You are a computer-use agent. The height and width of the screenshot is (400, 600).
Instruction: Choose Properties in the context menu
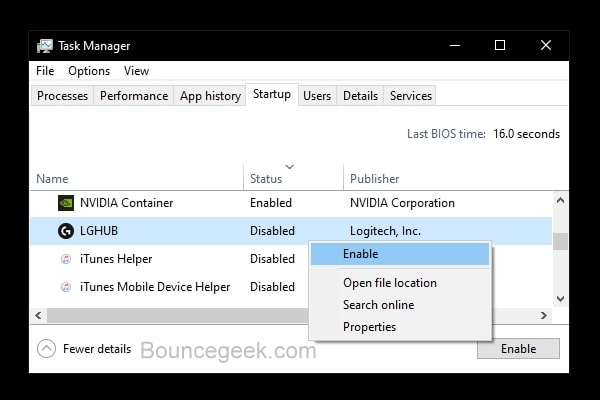pyautogui.click(x=400, y=327)
